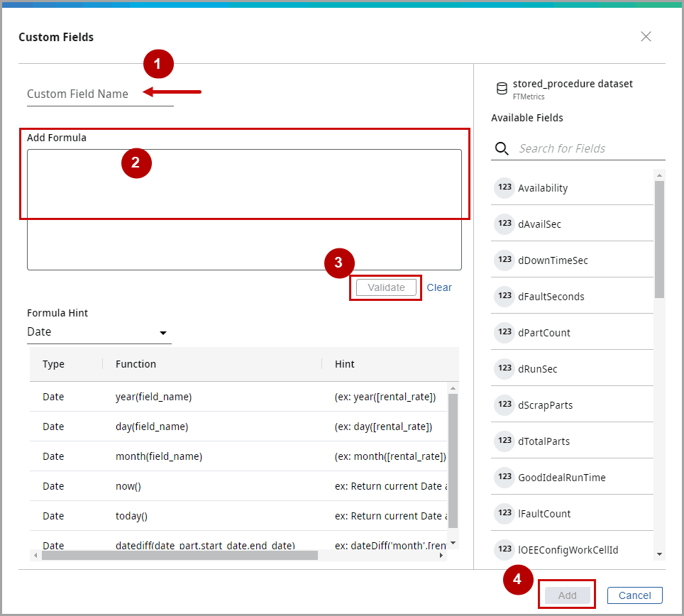Click the 123 icon beside dPartCount
The image size is (684, 616).
(504, 332)
